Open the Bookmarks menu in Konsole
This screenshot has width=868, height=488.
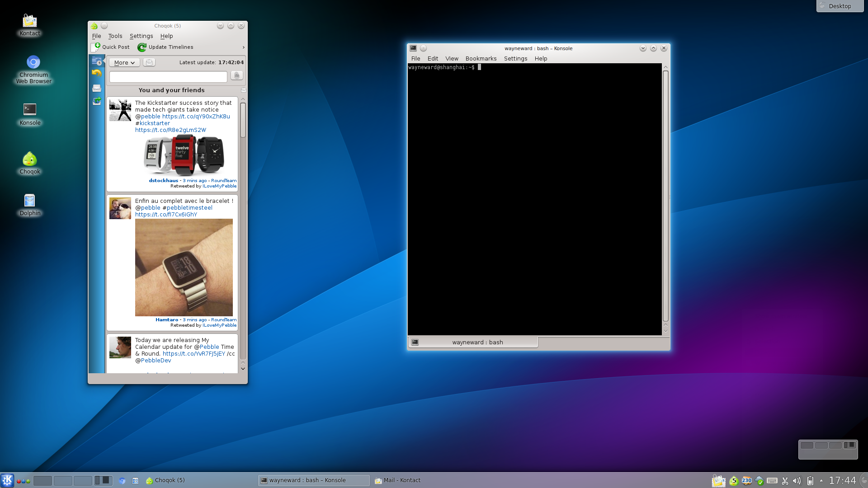click(x=481, y=58)
